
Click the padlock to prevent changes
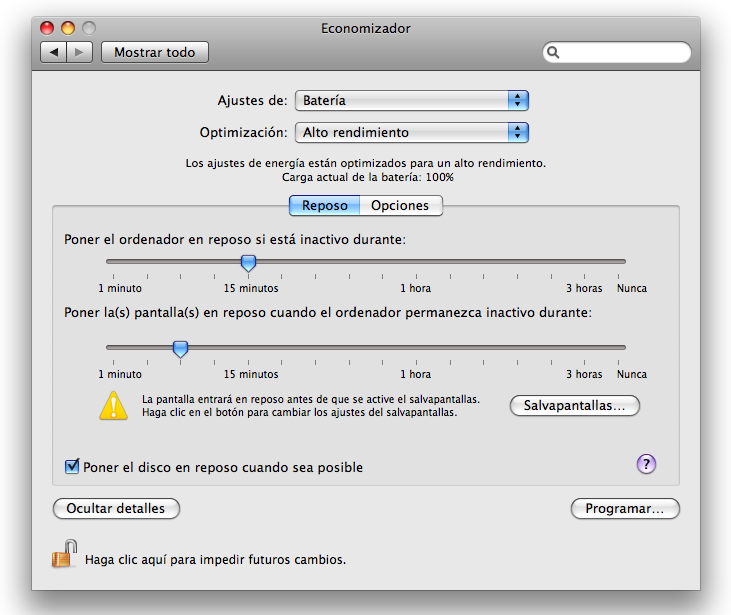[65, 554]
